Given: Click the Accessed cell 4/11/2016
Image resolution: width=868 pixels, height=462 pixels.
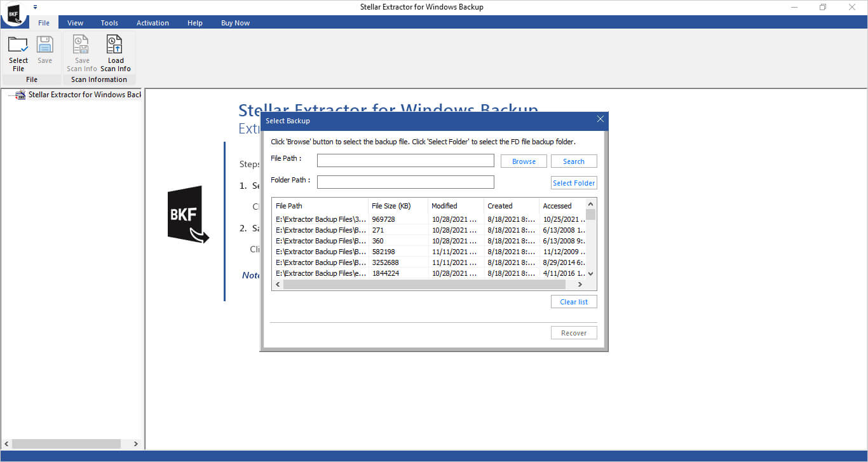Looking at the screenshot, I should point(564,273).
